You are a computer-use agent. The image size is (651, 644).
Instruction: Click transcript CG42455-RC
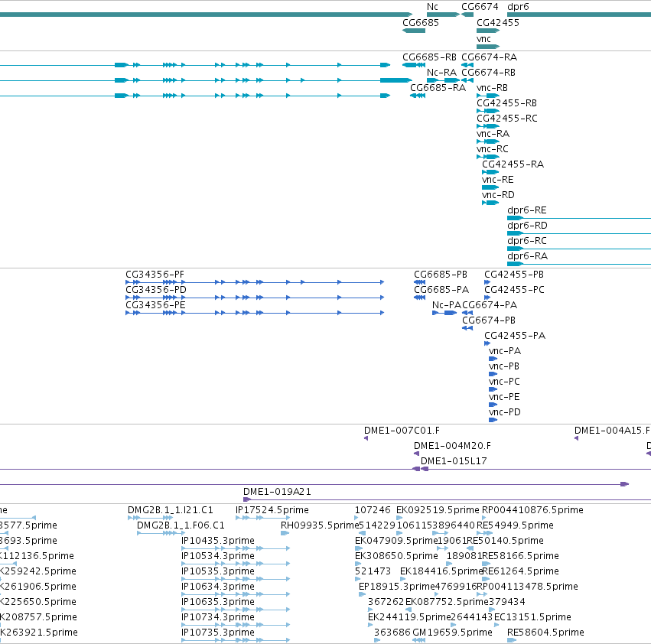506,119
